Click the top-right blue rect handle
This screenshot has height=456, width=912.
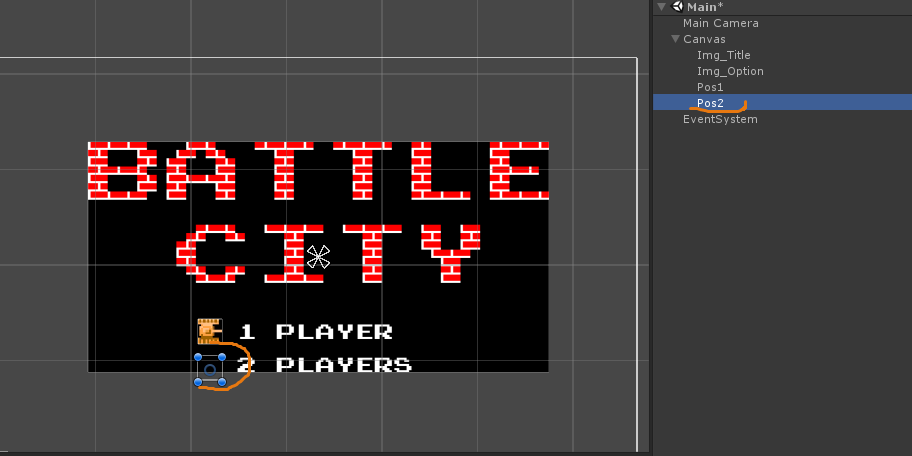pyautogui.click(x=222, y=357)
